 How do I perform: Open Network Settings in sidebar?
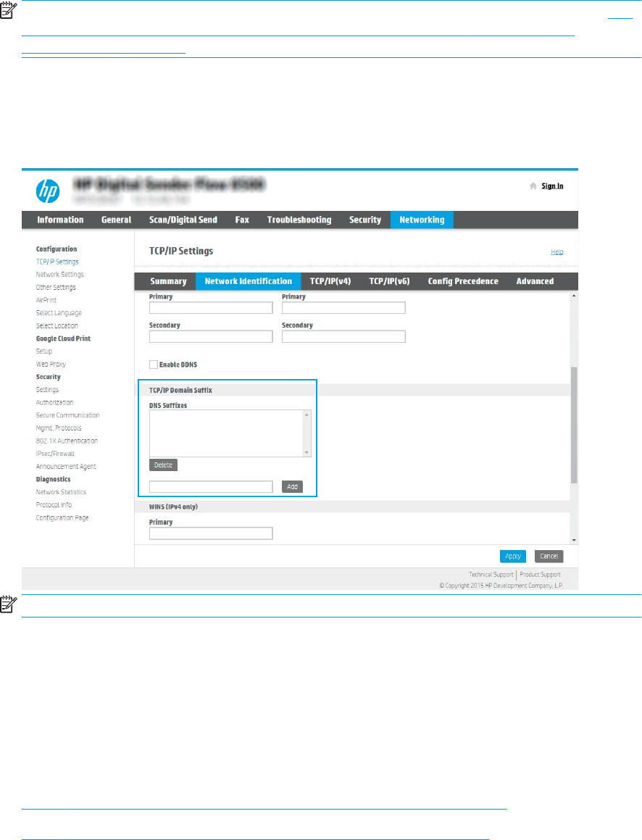[60, 274]
